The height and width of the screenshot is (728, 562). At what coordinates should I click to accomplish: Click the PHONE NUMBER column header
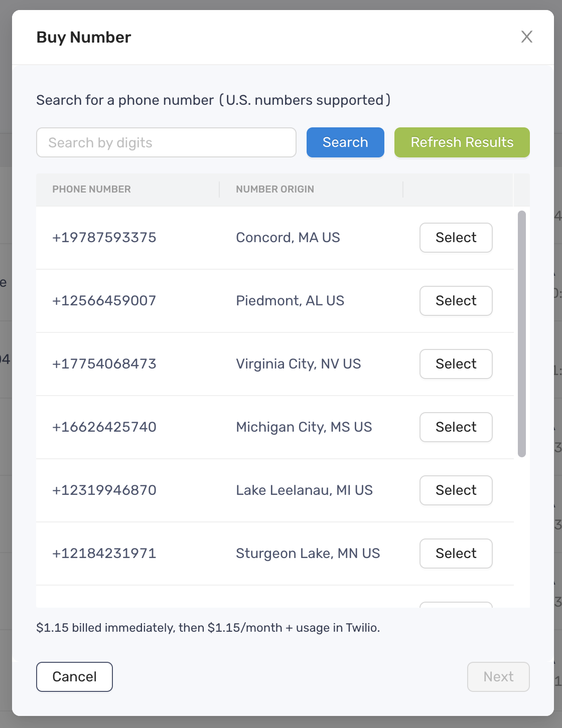[91, 189]
